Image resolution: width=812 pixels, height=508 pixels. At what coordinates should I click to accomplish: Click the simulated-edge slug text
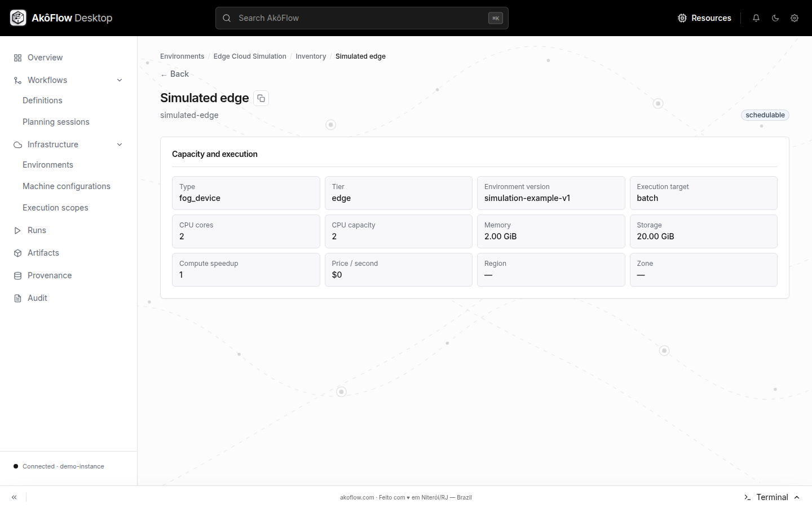coord(189,115)
